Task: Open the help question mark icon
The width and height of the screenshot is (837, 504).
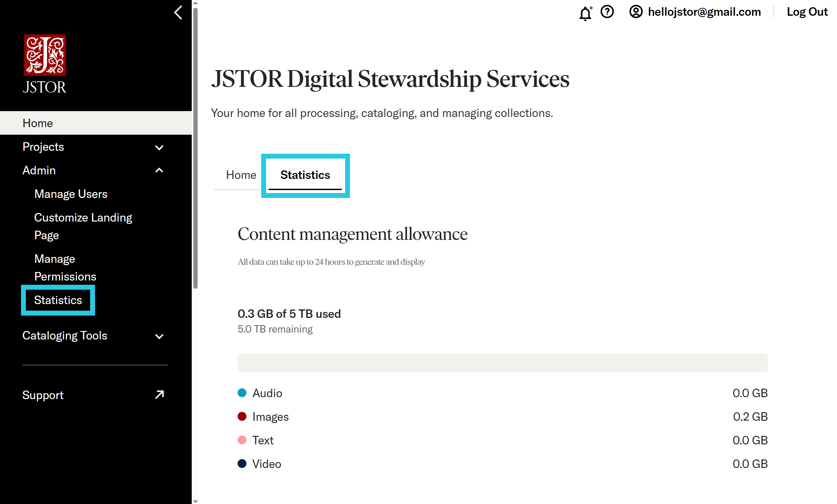Action: pyautogui.click(x=607, y=12)
